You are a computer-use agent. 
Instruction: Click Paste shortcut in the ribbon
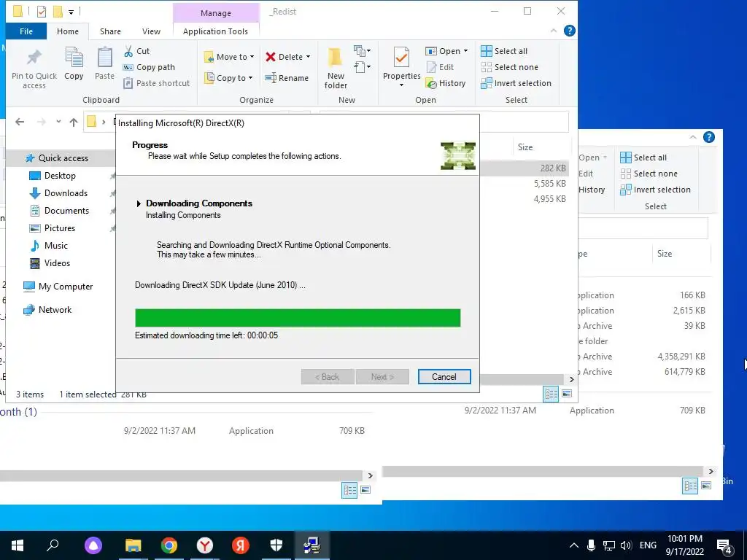tap(157, 83)
